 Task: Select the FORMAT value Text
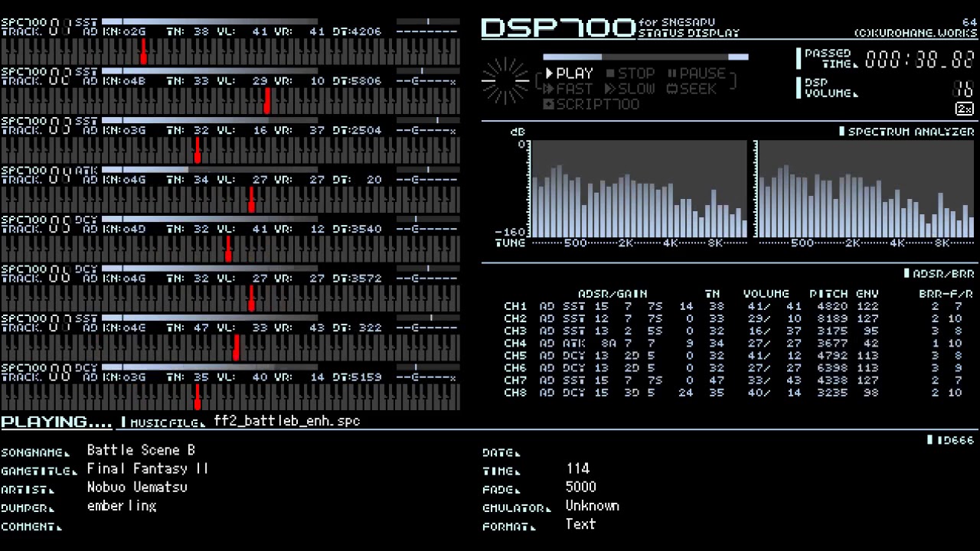(580, 524)
